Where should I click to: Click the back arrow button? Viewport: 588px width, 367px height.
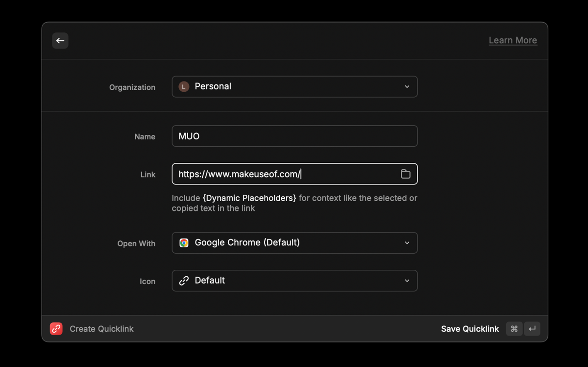(60, 41)
